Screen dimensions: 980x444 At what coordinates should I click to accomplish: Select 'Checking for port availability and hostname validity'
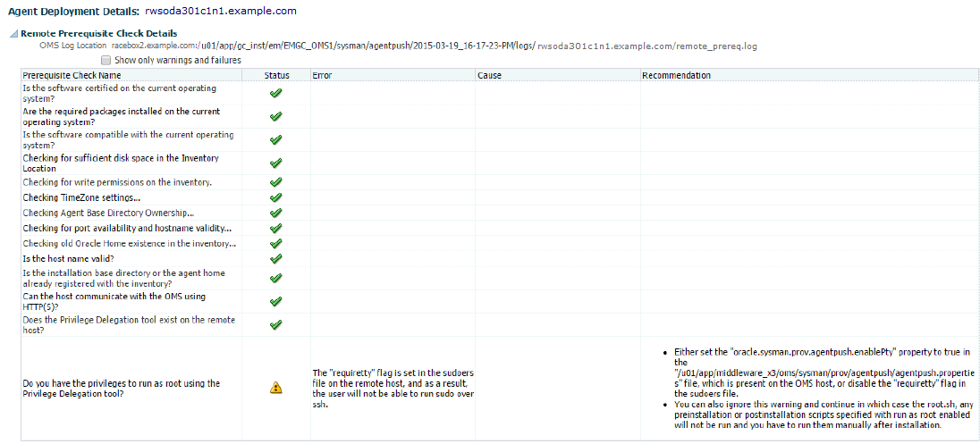click(x=127, y=228)
